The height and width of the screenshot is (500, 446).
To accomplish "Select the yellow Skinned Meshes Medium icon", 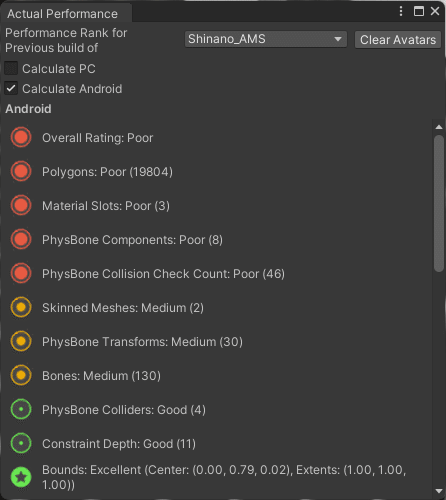I will click(21, 307).
